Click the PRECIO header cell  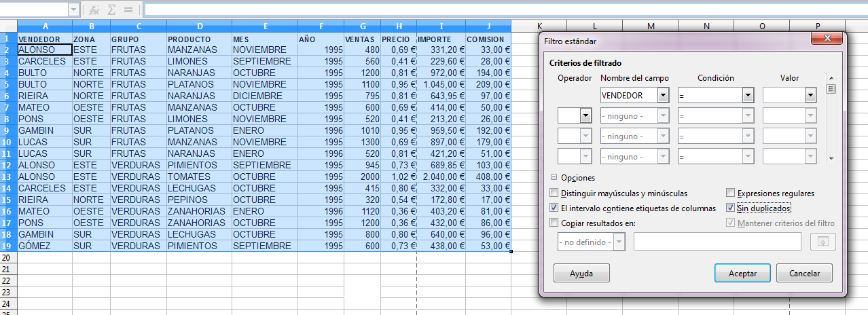pos(398,39)
